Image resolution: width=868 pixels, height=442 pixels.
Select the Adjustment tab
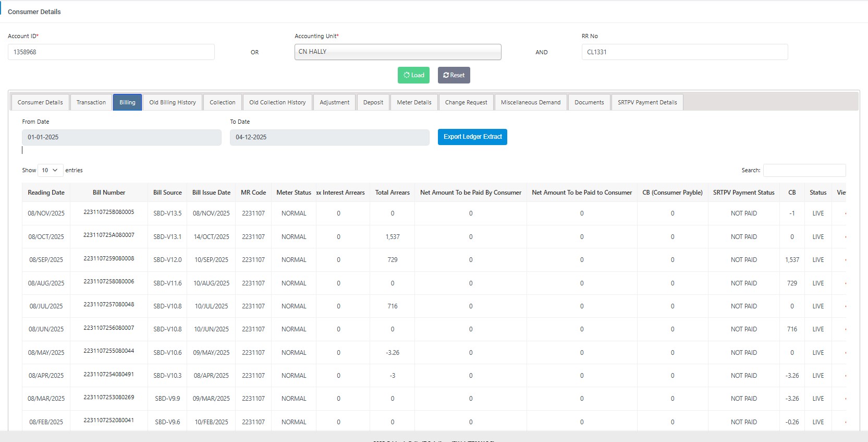coord(335,102)
